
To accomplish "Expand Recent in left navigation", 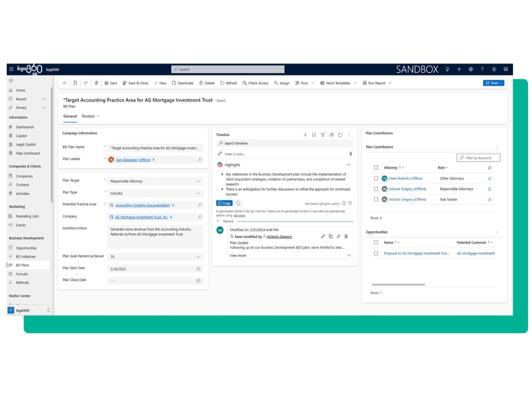I will (44, 99).
